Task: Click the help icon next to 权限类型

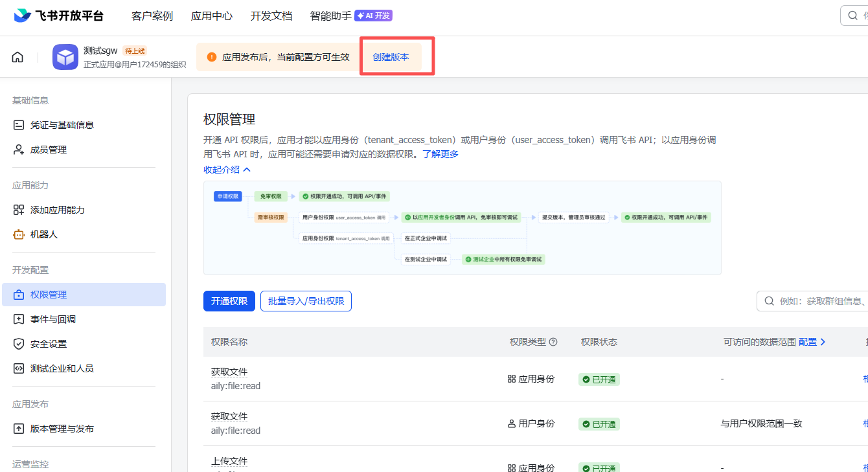Action: [553, 342]
